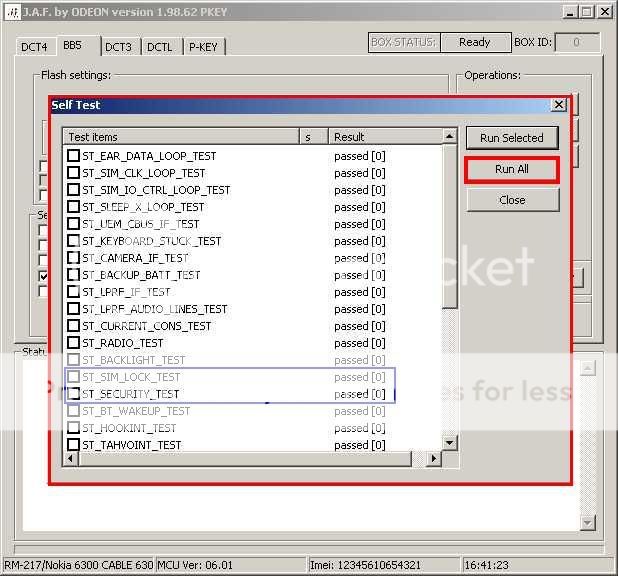
Task: Check ST_CURRENT_CONS_TEST checkbox
Action: click(x=73, y=326)
